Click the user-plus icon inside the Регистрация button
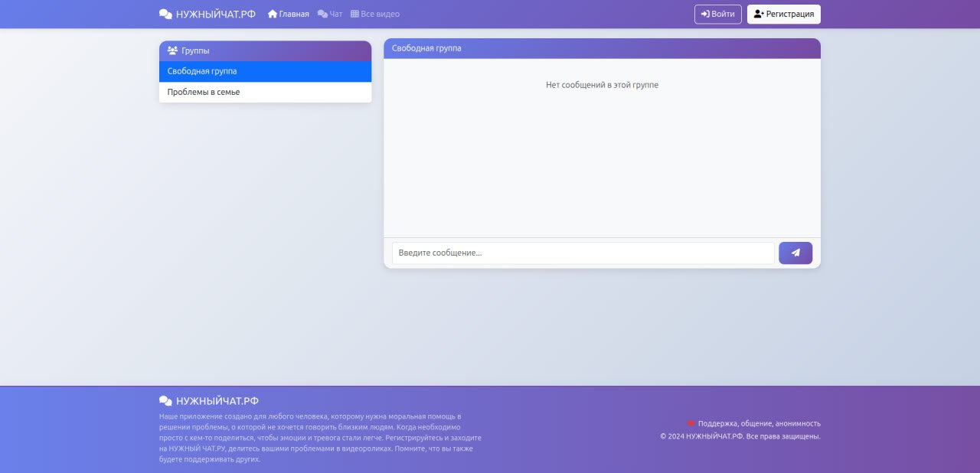Viewport: 980px width, 473px height. tap(759, 14)
